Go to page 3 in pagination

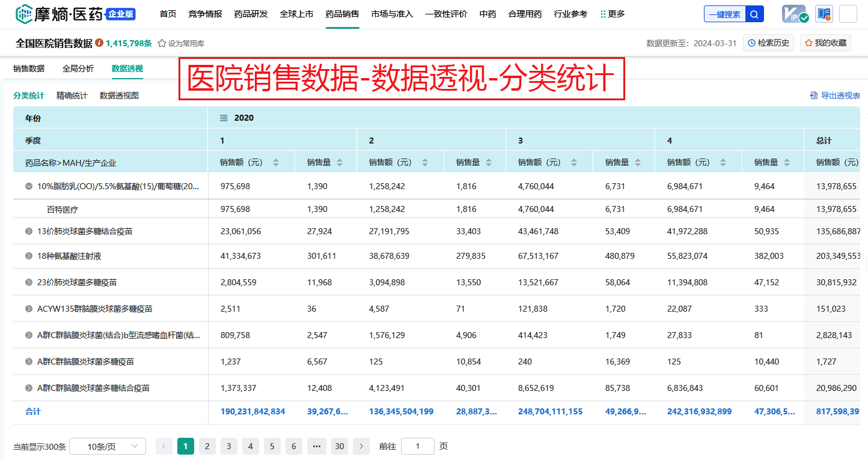(229, 446)
